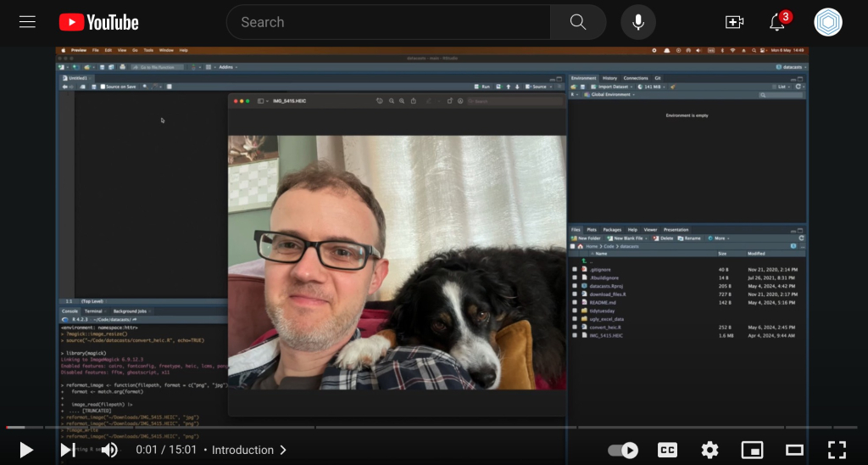Viewport: 868px width, 465px height.
Task: Refresh the Files pane list
Action: click(801, 238)
